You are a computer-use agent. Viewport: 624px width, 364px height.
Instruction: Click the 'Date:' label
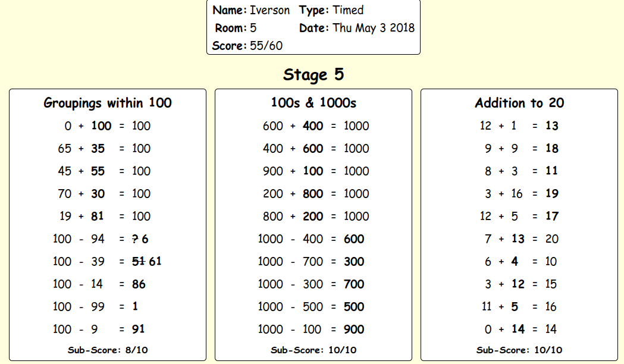pyautogui.click(x=314, y=28)
